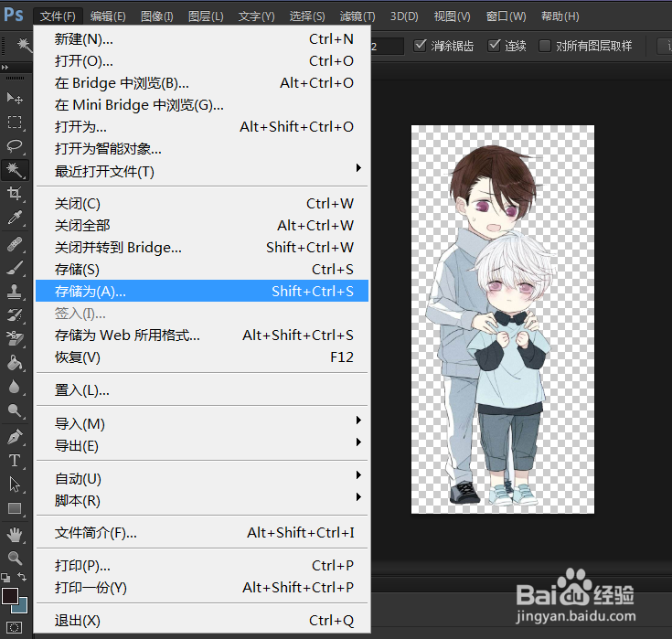Click the background color swatch
672x639 pixels.
click(22, 607)
